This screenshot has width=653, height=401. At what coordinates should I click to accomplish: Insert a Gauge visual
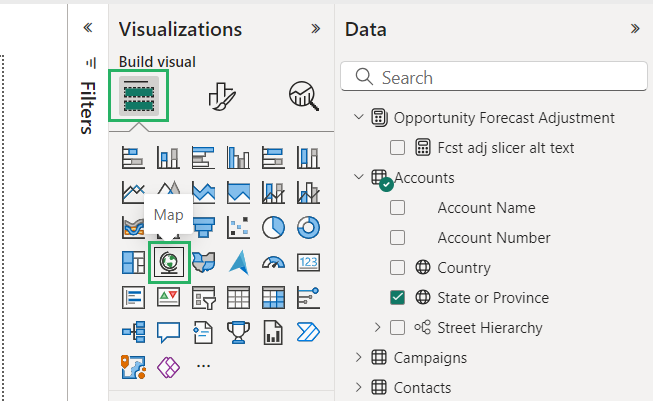(273, 262)
